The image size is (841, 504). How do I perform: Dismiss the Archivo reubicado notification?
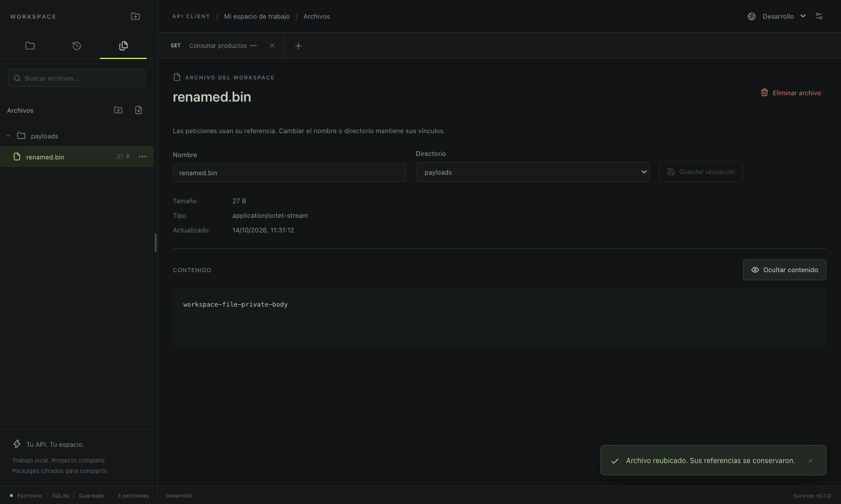(811, 461)
